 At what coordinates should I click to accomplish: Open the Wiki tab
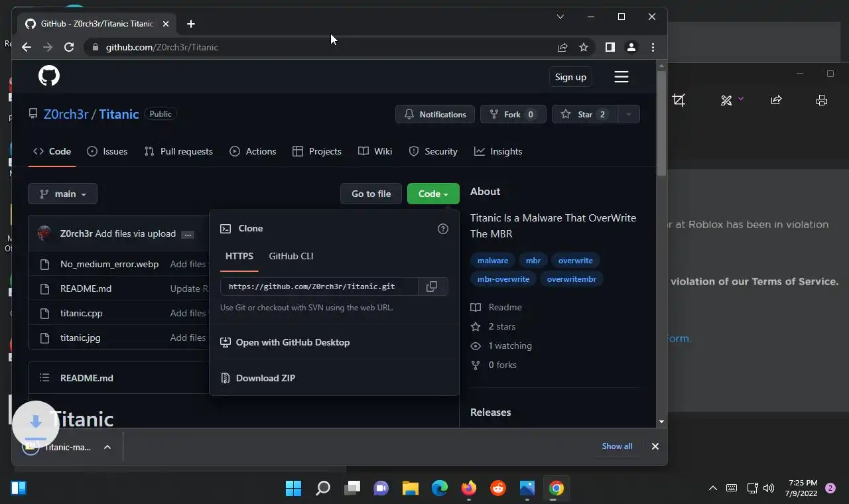point(375,151)
